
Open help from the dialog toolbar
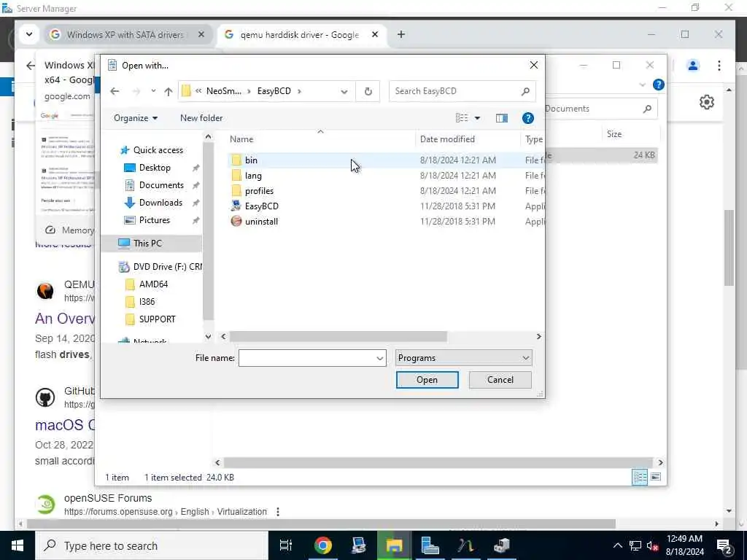coord(528,118)
